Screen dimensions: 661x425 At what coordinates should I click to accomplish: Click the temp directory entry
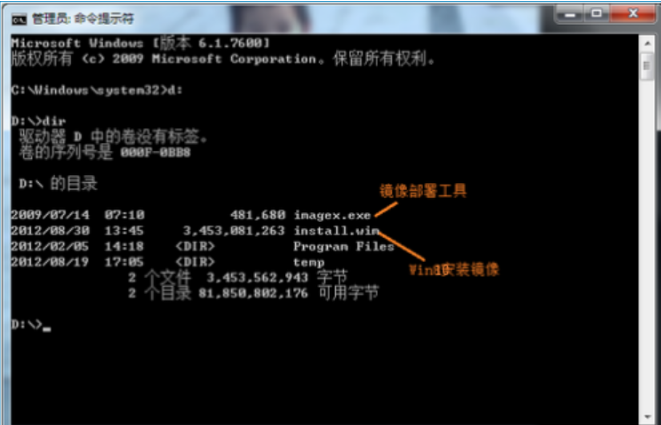click(309, 262)
